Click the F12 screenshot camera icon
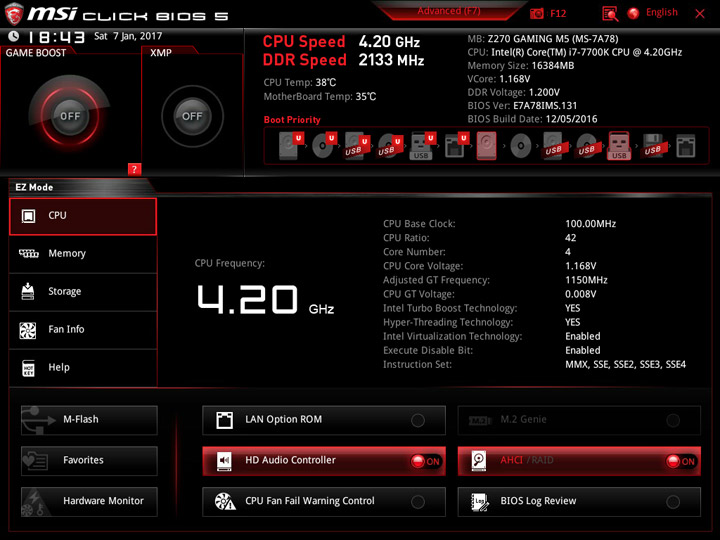720x540 pixels. click(536, 13)
